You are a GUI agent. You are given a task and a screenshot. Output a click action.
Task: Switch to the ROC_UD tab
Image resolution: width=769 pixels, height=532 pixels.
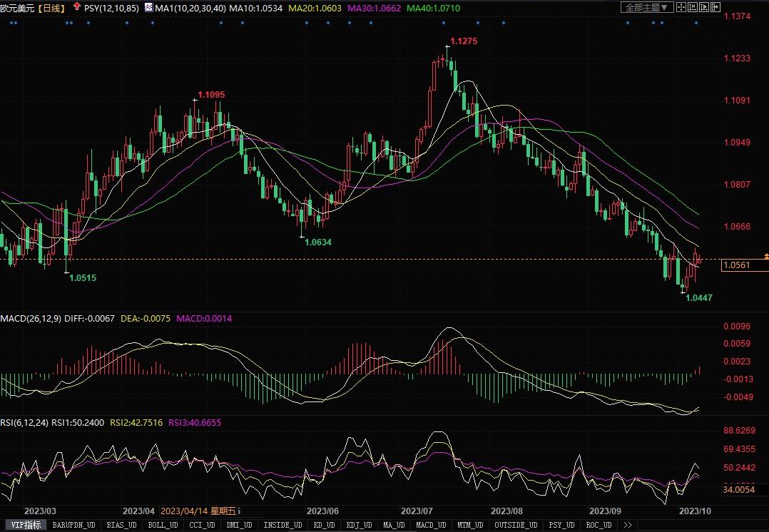click(599, 525)
